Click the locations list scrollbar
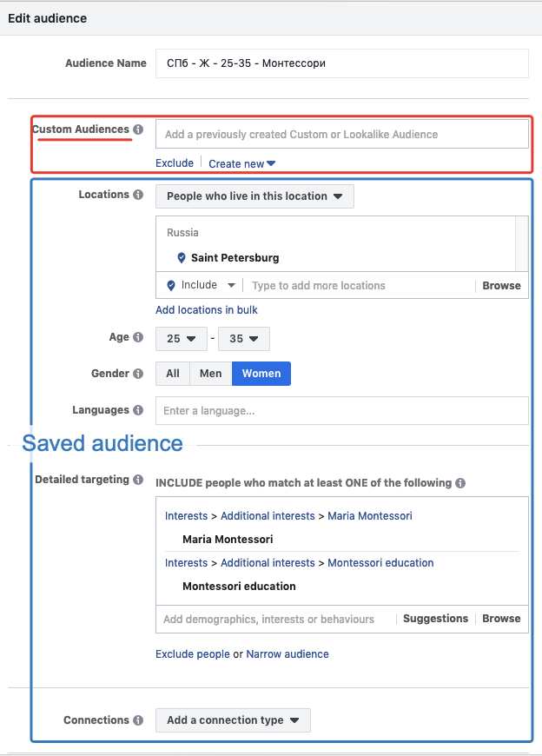This screenshot has height=756, width=542. click(521, 243)
